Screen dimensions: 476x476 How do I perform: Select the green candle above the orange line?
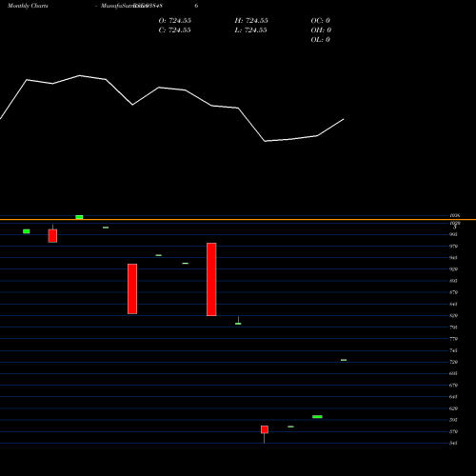pos(79,217)
